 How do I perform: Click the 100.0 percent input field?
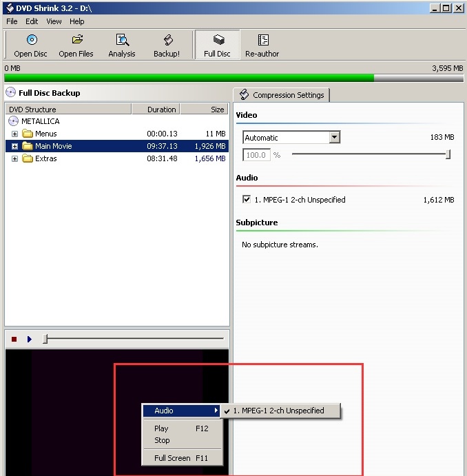(256, 155)
